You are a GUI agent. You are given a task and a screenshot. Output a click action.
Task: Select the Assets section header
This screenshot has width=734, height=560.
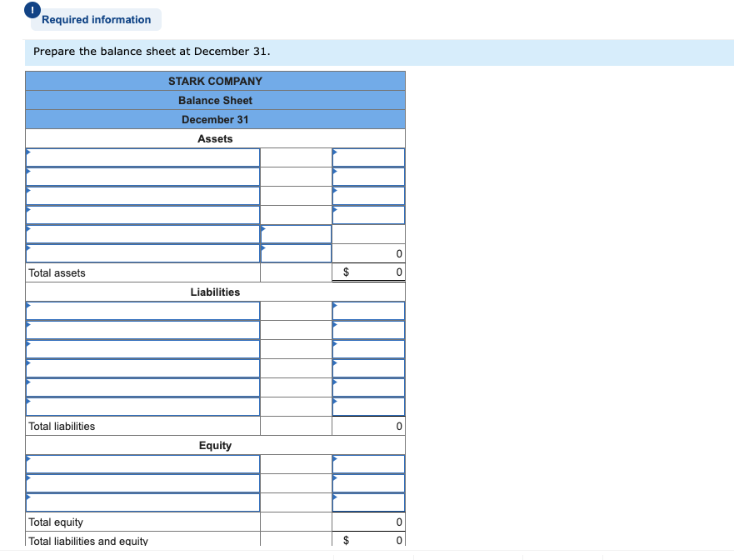click(x=215, y=138)
